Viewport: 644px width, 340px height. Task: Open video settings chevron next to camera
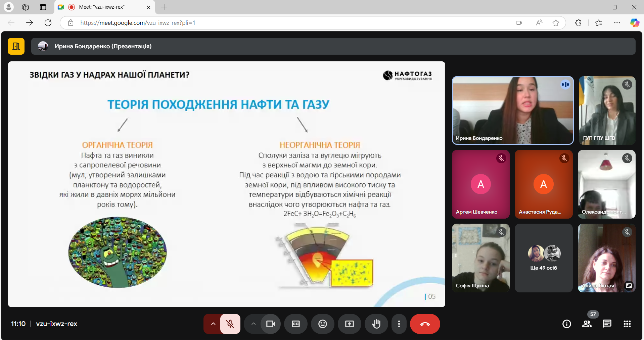pos(254,324)
